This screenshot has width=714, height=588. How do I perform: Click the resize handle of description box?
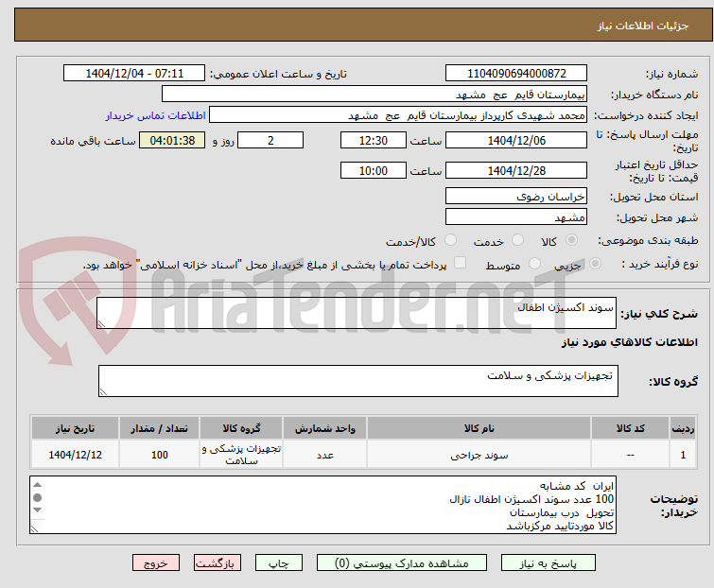point(101,324)
